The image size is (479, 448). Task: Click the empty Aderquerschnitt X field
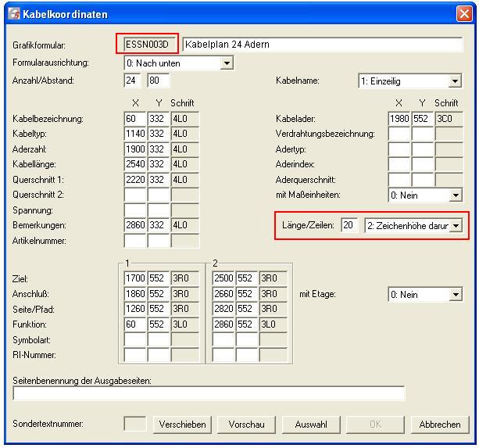click(399, 180)
